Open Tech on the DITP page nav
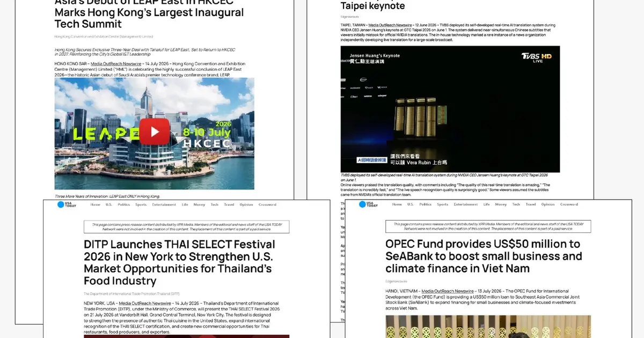The width and height of the screenshot is (644, 338). (215, 204)
